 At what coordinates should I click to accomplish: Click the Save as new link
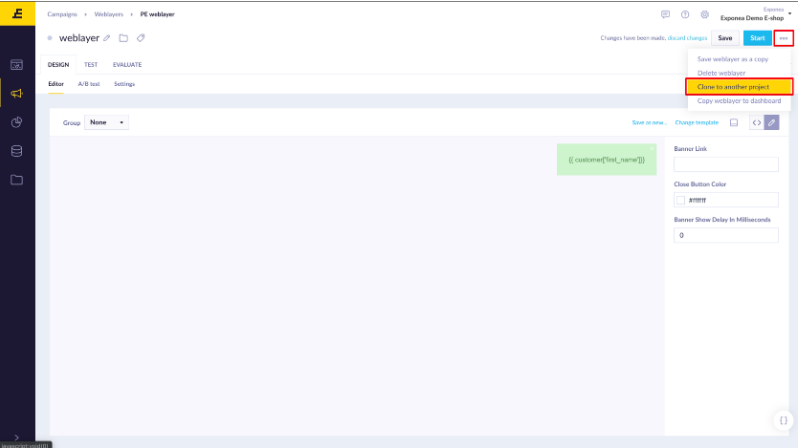(x=649, y=123)
